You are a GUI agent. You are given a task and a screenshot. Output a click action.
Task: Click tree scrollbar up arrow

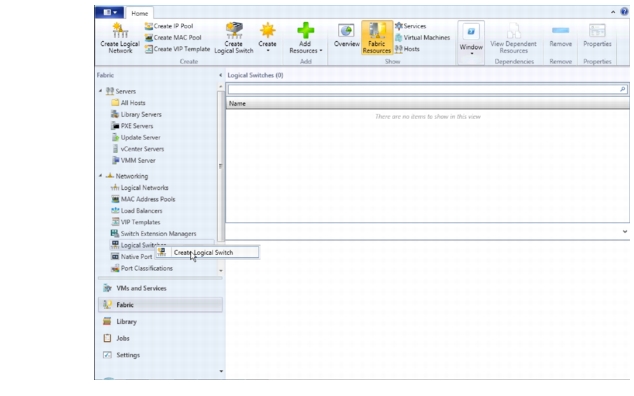221,86
